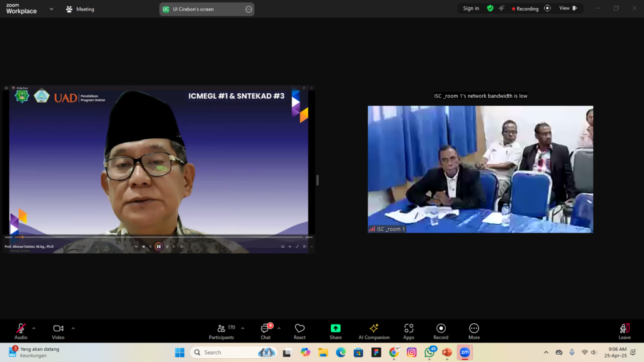Viewport: 644px width, 362px height.
Task: Click the video progress bar in shared screen
Action: pos(156,237)
